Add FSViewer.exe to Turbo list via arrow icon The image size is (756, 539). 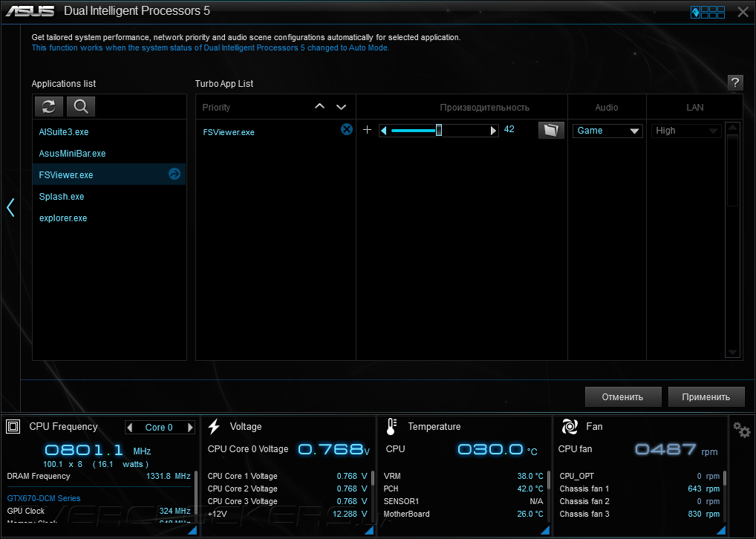pos(175,174)
